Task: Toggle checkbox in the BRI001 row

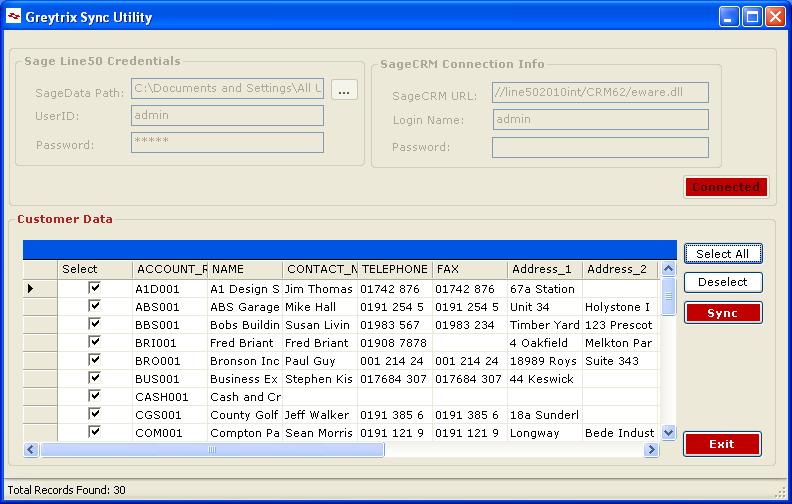Action: (x=94, y=342)
